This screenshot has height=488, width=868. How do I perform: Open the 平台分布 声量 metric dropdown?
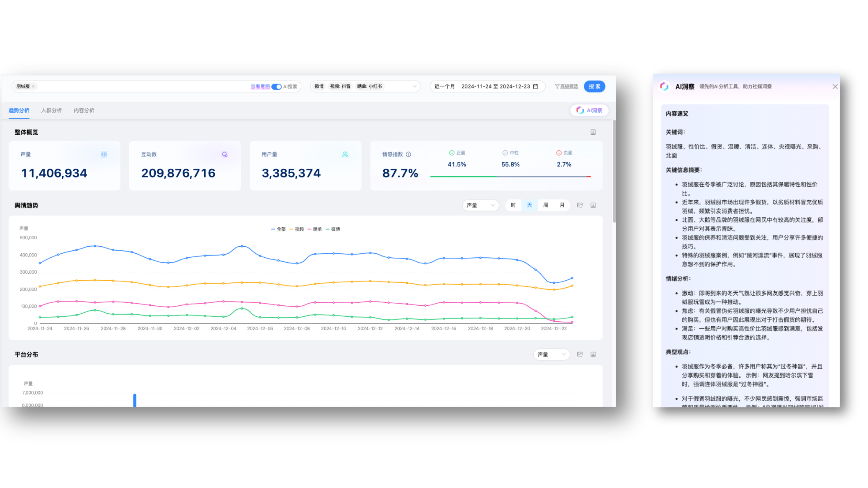pyautogui.click(x=551, y=354)
